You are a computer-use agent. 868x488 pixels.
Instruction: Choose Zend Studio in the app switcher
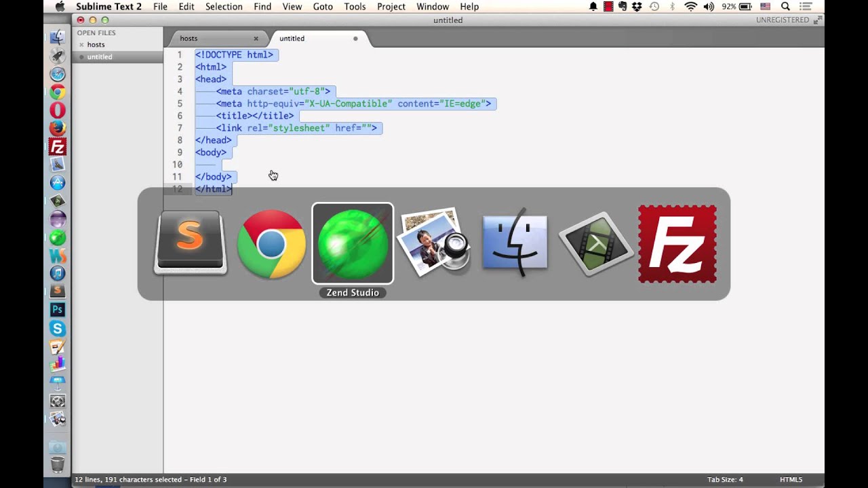click(353, 243)
